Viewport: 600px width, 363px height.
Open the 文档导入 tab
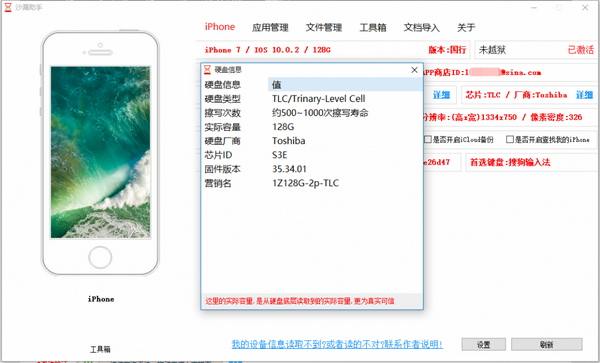pyautogui.click(x=422, y=28)
